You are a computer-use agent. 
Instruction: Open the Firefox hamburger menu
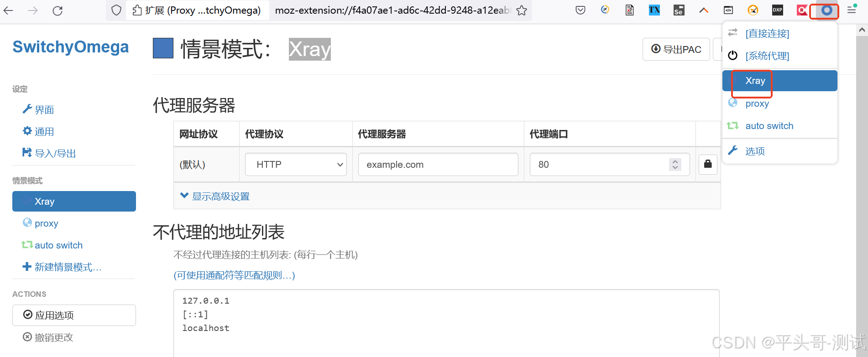pyautogui.click(x=852, y=10)
